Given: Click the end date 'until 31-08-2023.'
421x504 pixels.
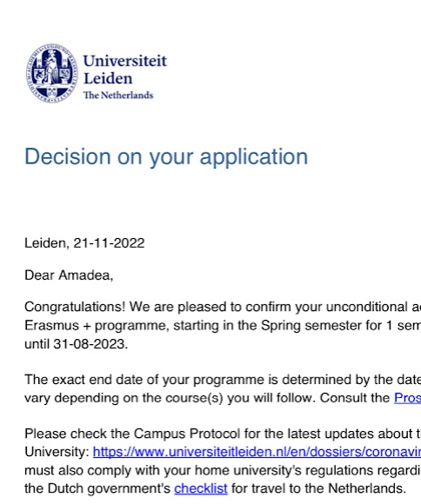Looking at the screenshot, I should (x=77, y=344).
